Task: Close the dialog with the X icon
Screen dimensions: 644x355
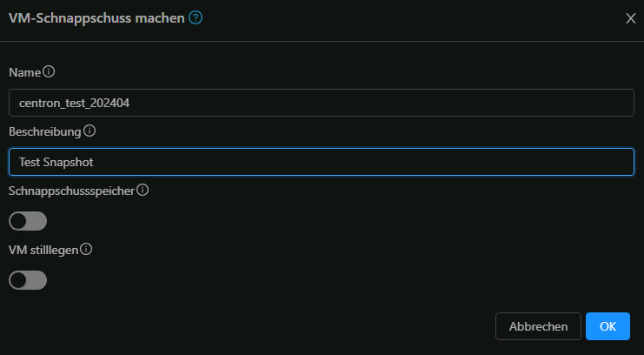Action: pos(631,17)
